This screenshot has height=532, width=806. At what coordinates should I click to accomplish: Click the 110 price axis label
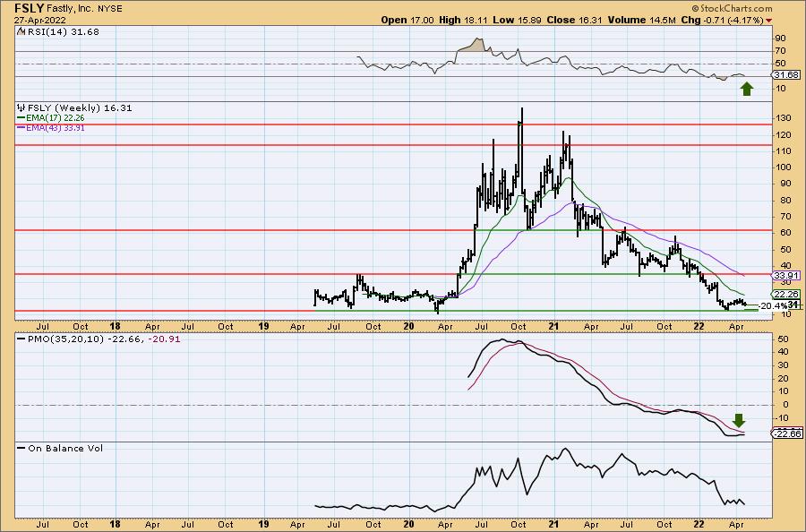784,151
